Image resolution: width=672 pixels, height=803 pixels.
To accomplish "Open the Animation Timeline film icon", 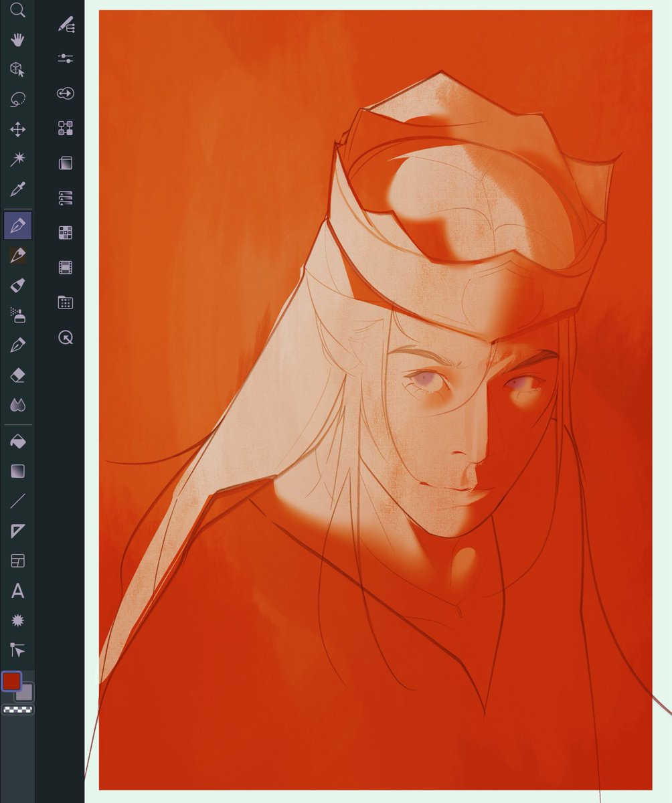I will coord(66,268).
